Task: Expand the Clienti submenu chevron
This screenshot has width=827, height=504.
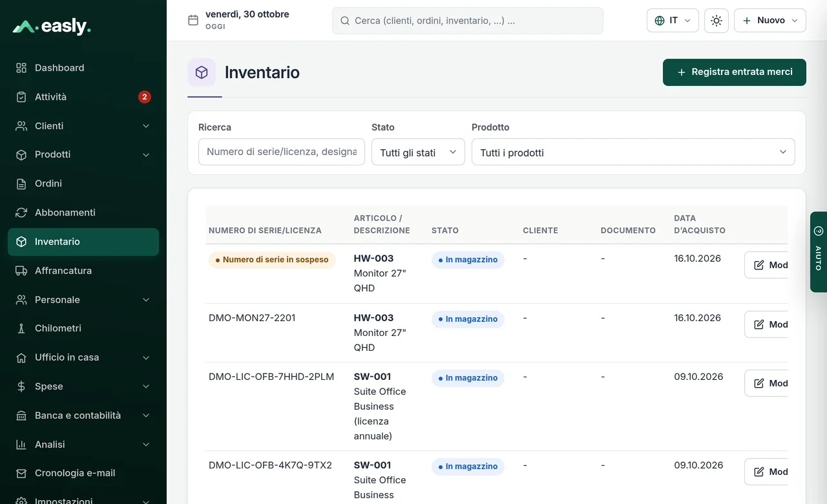Action: pos(146,126)
